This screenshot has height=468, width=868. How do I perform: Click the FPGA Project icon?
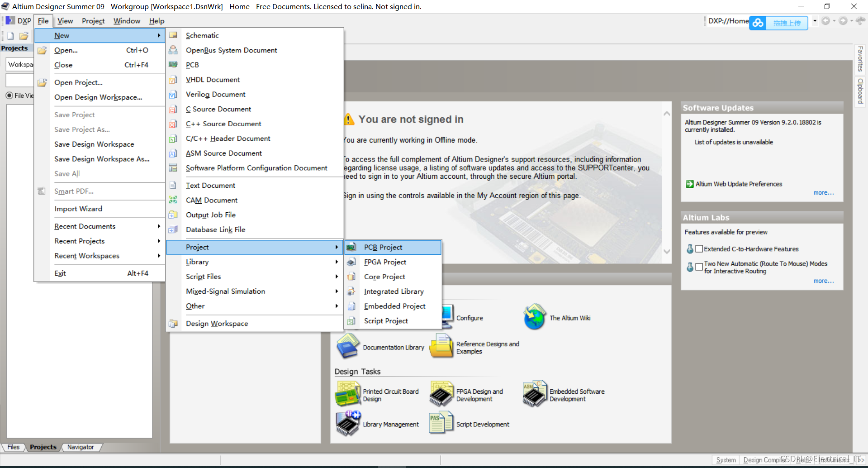pyautogui.click(x=351, y=262)
